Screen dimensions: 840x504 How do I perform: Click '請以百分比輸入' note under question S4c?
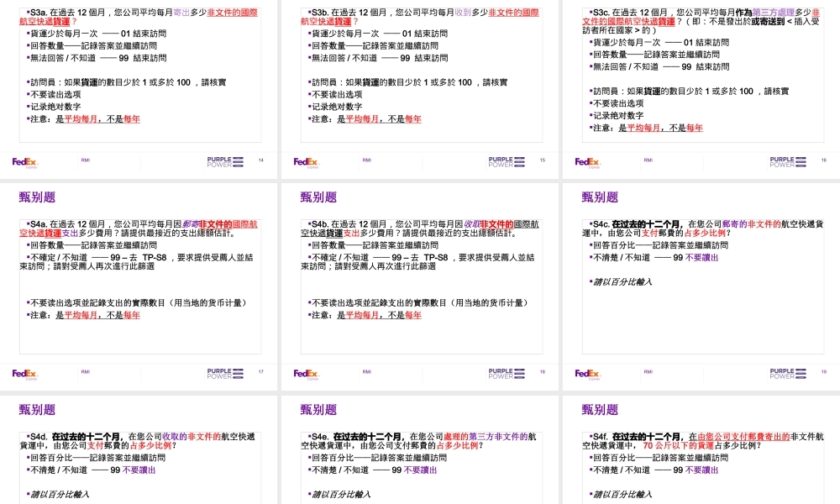click(x=621, y=281)
